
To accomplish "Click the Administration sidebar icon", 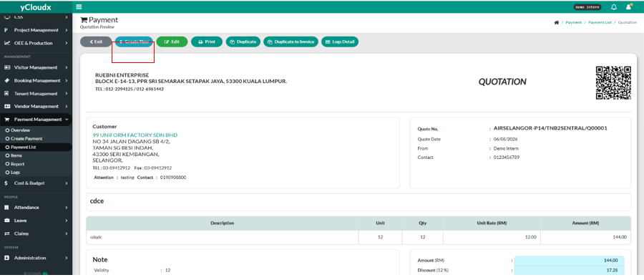I will point(6,259).
